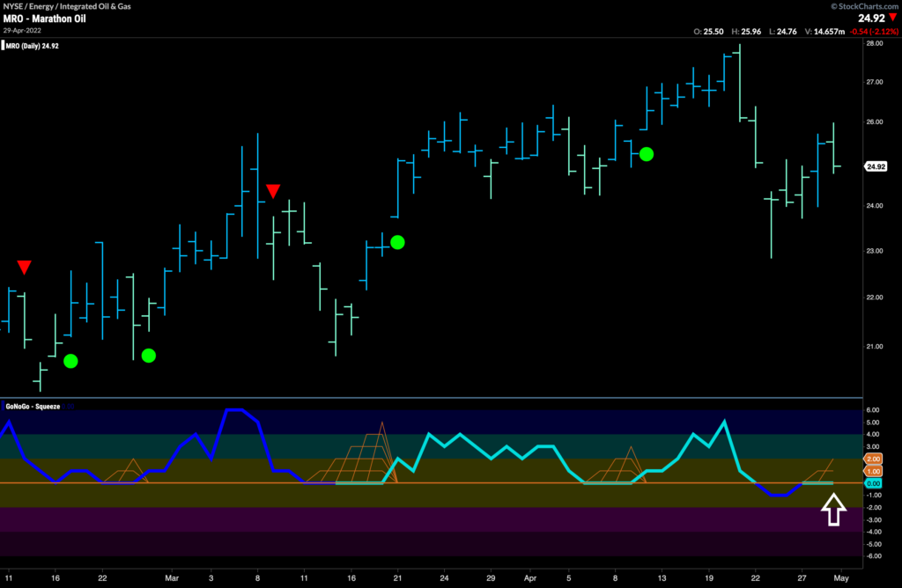Click the NYSE / Energy / Integrated Oil & Gas breadcrumb

click(67, 6)
